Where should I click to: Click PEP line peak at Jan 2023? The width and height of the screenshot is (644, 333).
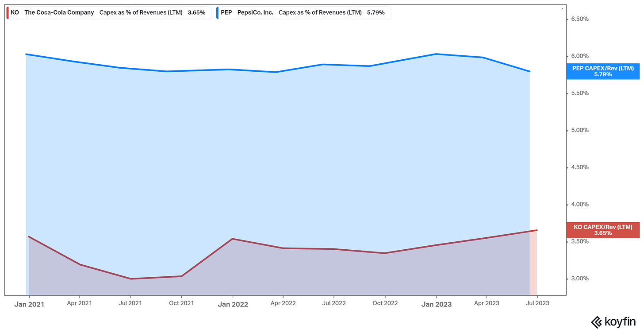(x=437, y=54)
